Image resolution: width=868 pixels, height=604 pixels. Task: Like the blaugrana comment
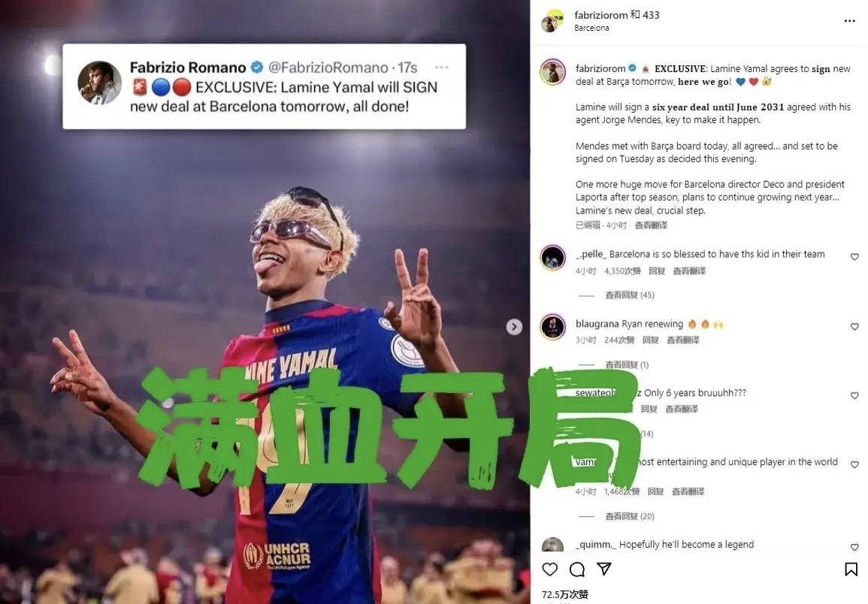[854, 327]
